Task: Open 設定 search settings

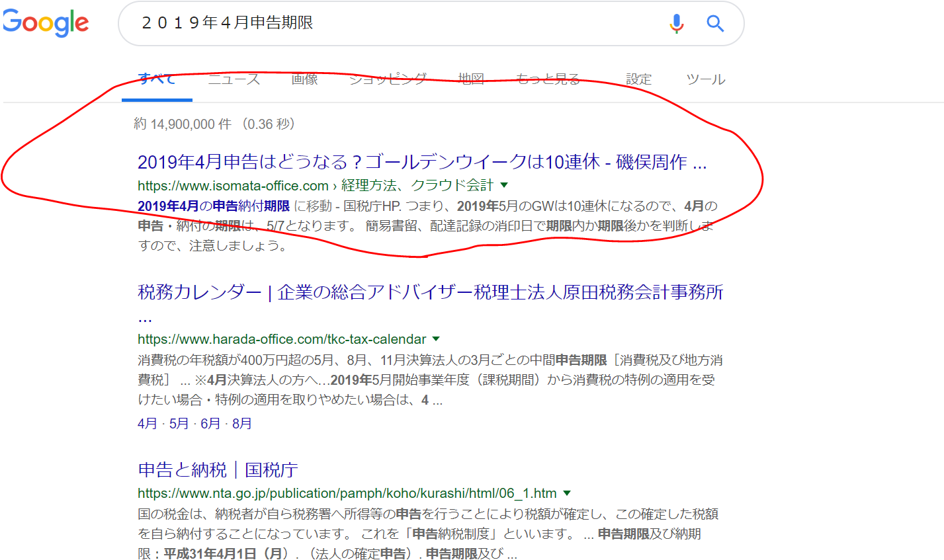Action: 638,79
